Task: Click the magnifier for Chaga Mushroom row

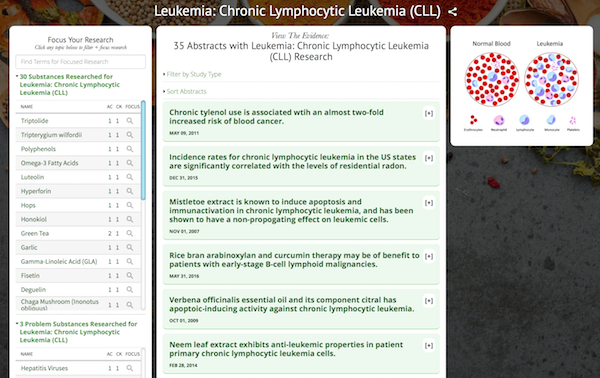Action: pyautogui.click(x=130, y=305)
